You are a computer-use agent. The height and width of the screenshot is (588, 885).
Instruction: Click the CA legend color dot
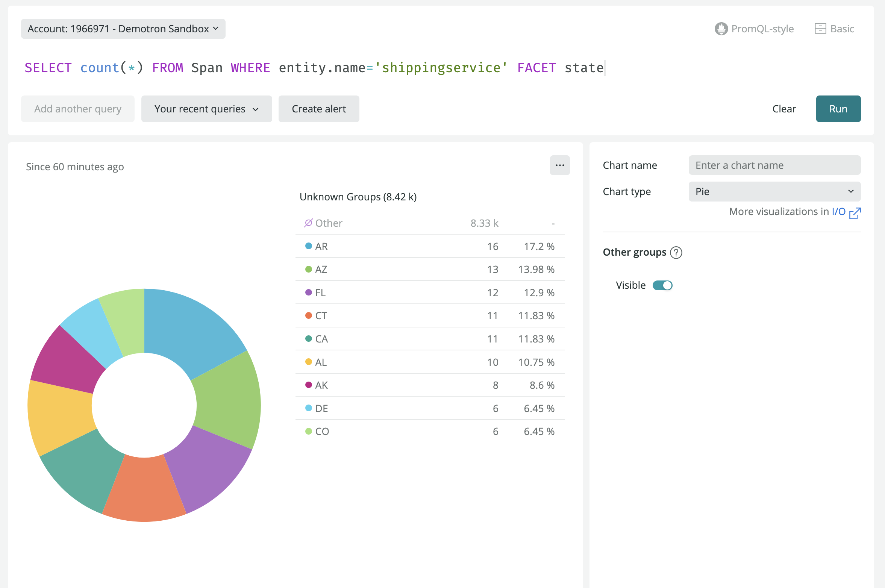[308, 338]
